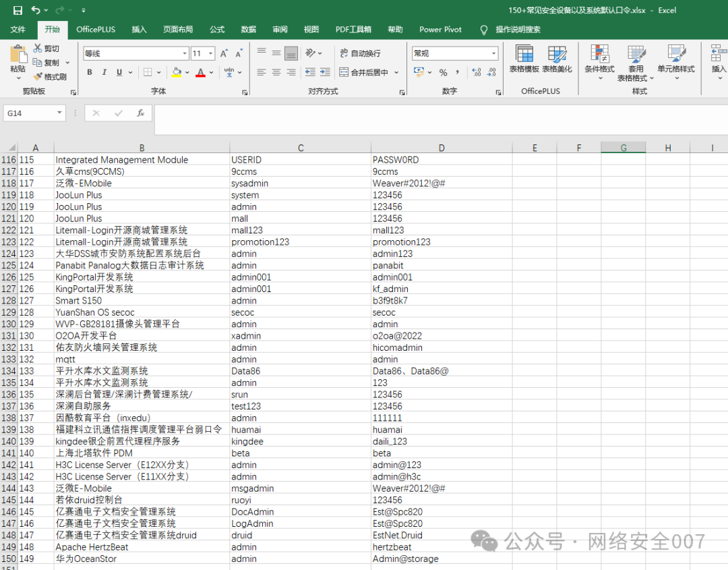Click the 操作说明搜索 search box

[x=518, y=29]
